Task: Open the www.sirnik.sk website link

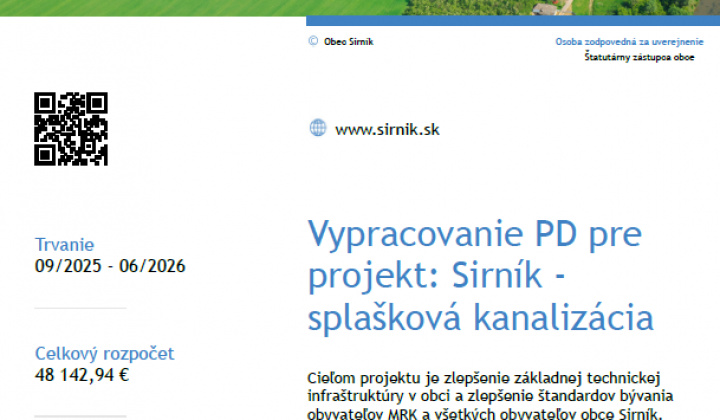Action: point(387,129)
